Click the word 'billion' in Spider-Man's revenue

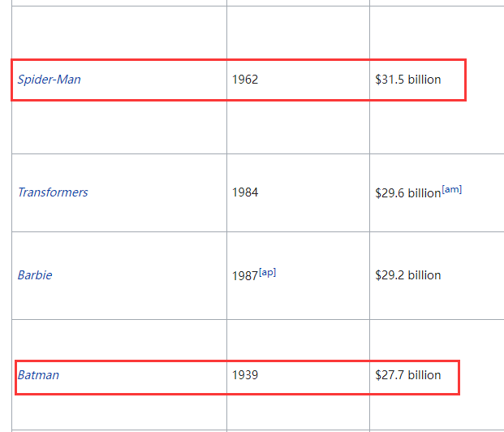(x=424, y=80)
